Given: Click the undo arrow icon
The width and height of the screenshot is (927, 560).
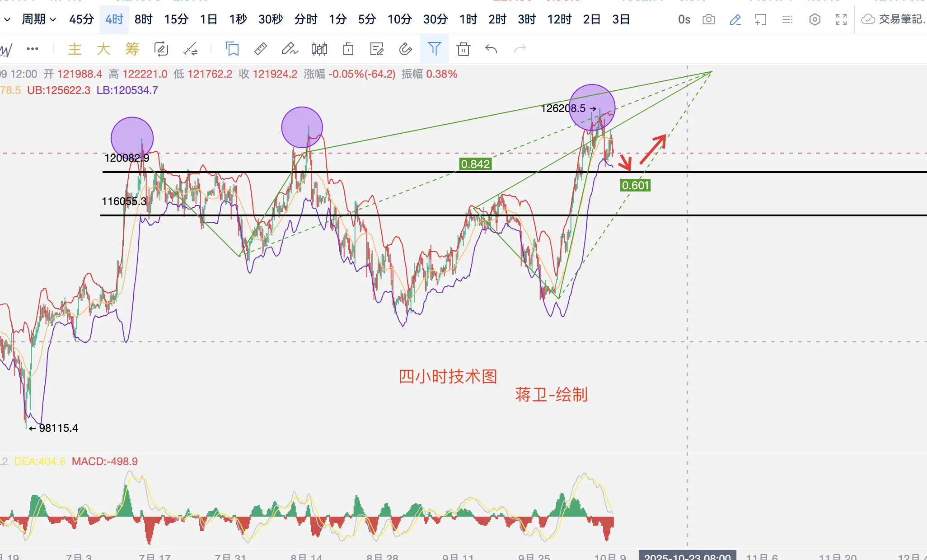Looking at the screenshot, I should pyautogui.click(x=491, y=49).
